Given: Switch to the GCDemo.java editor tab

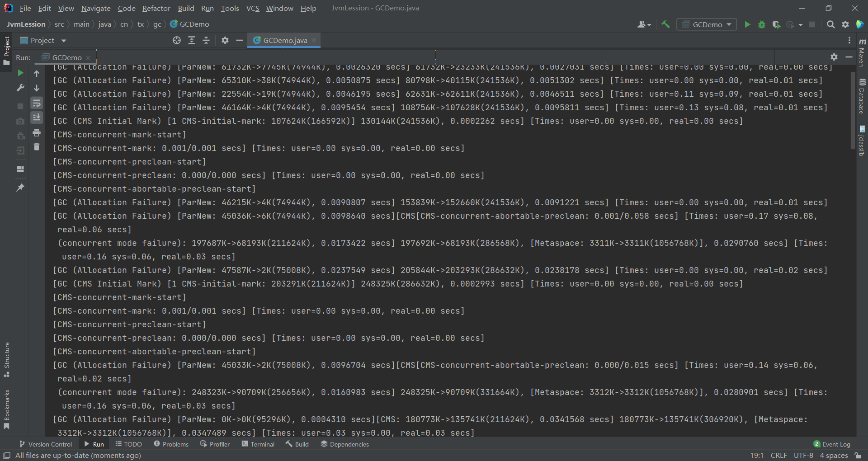Looking at the screenshot, I should pyautogui.click(x=285, y=40).
